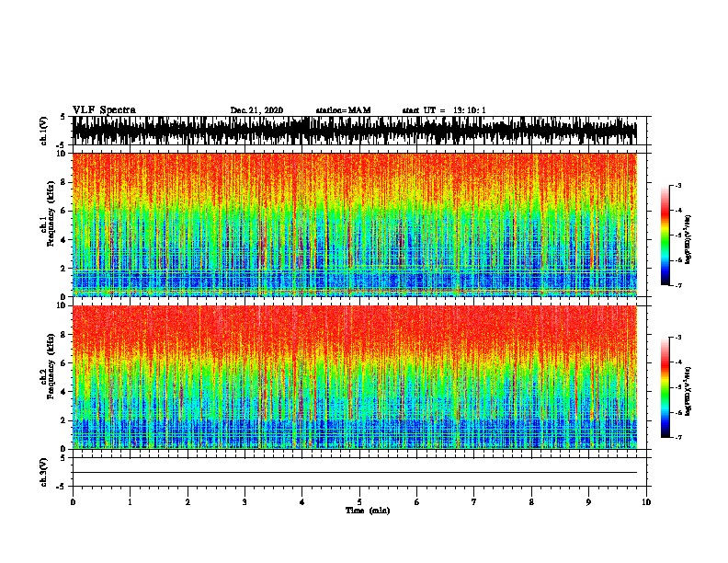Screen dimensions: 728x563
Task: Click the ch.2 spectrogram color scale bar
Action: 665,387
